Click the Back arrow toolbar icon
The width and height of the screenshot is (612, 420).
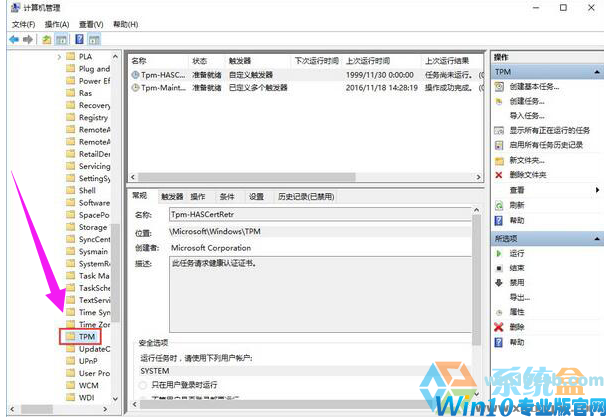[14, 39]
